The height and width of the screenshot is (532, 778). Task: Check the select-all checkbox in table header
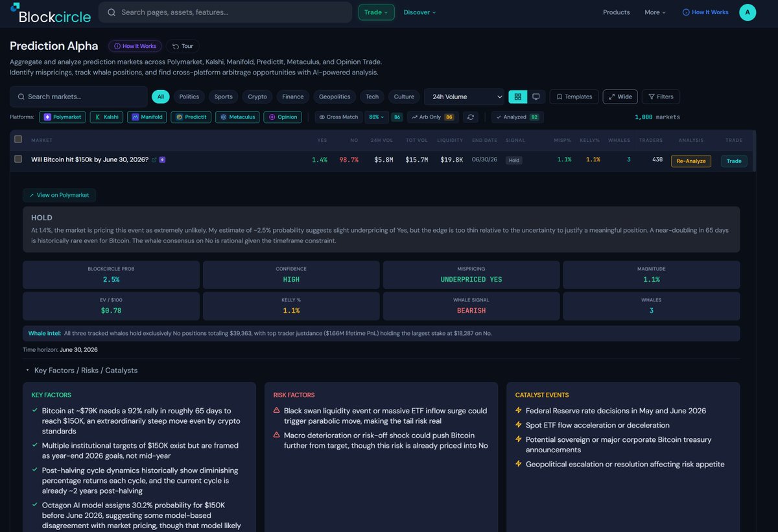pyautogui.click(x=18, y=139)
